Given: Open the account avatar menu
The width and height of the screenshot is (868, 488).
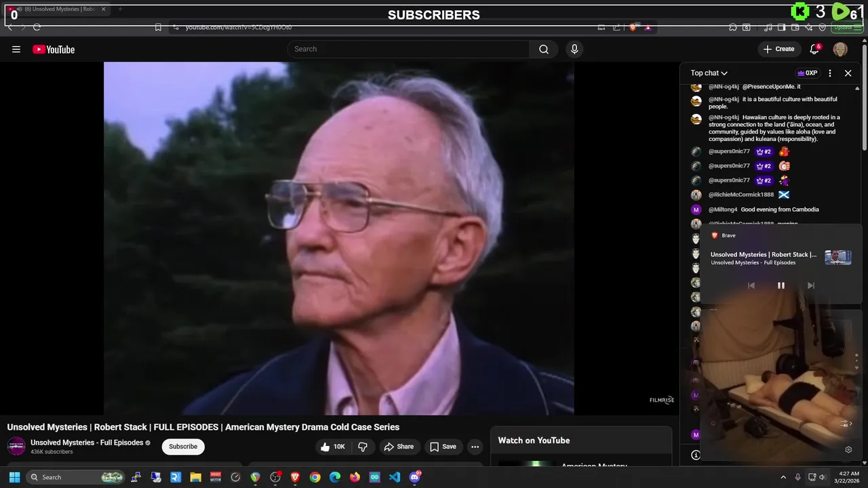Looking at the screenshot, I should click(x=840, y=49).
